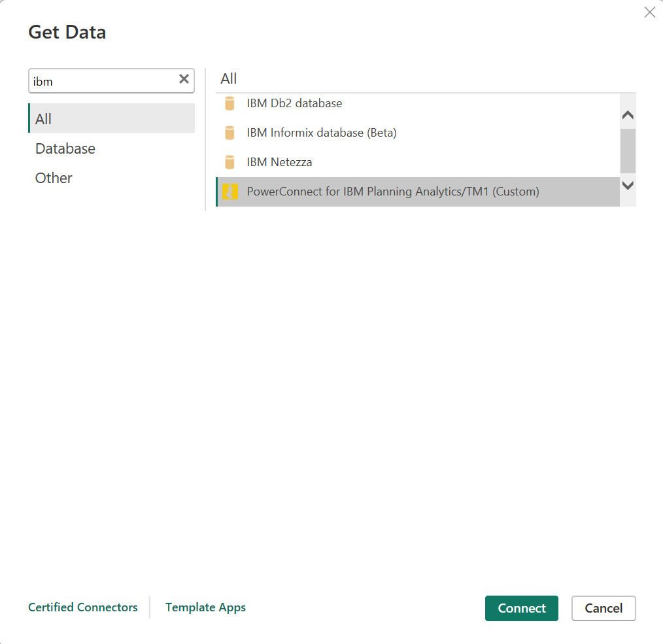Click the IBM Netezza cylinder icon
The image size is (663, 644).
pyautogui.click(x=229, y=162)
